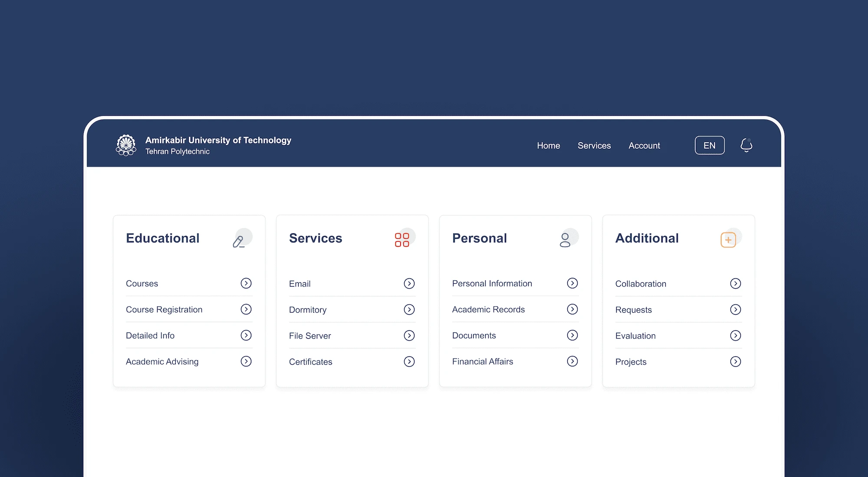Viewport: 868px width, 477px height.
Task: Click the orange plus icon on Additional card
Action: (x=728, y=240)
